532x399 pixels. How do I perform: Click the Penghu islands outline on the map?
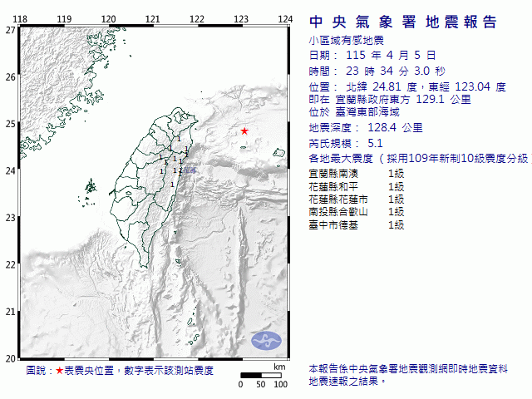89,193
